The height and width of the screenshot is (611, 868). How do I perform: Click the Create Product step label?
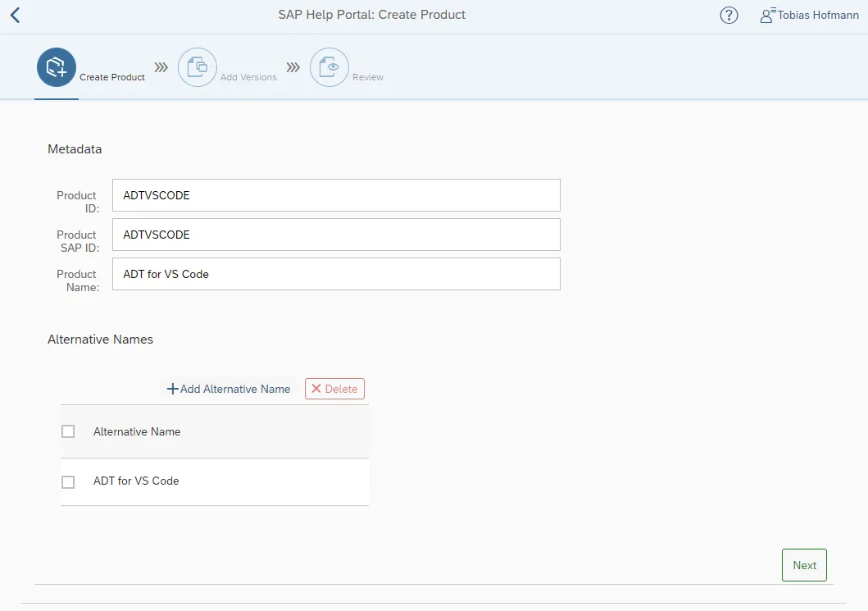[x=112, y=77]
